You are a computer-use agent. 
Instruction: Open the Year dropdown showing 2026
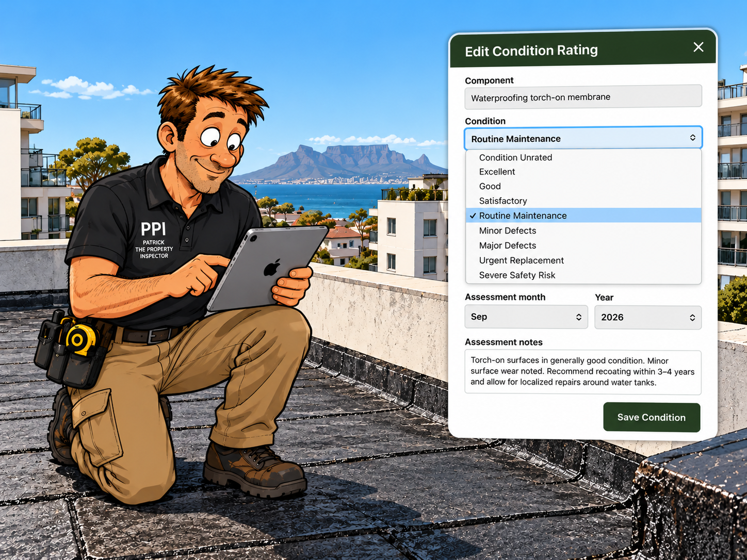tap(648, 317)
